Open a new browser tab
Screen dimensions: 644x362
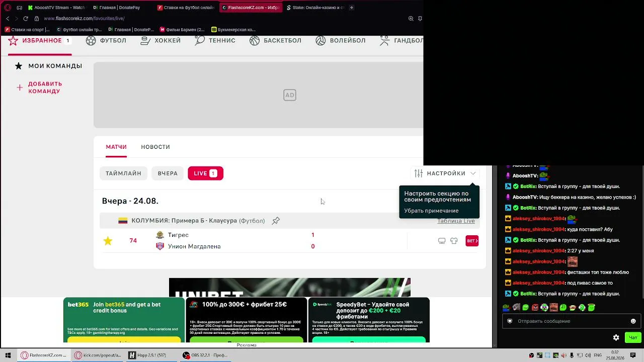pos(351,8)
